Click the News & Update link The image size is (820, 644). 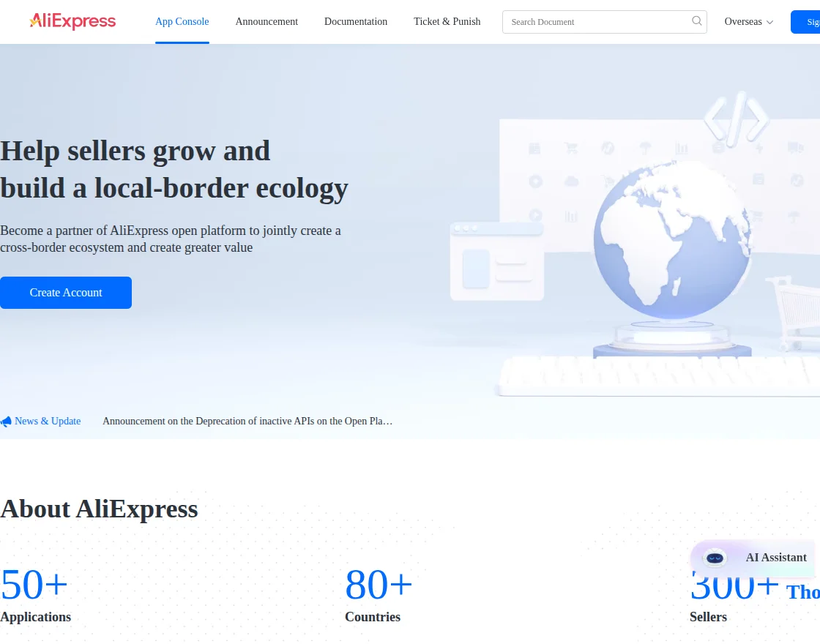click(48, 421)
